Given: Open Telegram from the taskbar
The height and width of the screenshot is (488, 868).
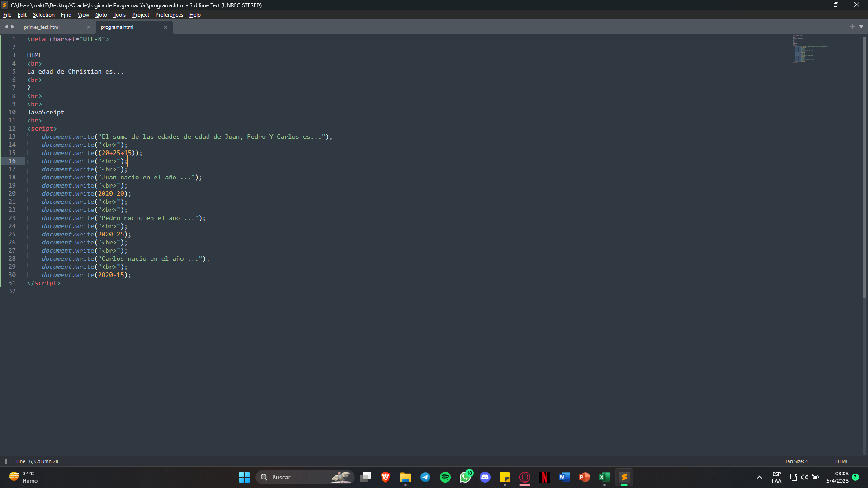Looking at the screenshot, I should (x=425, y=477).
